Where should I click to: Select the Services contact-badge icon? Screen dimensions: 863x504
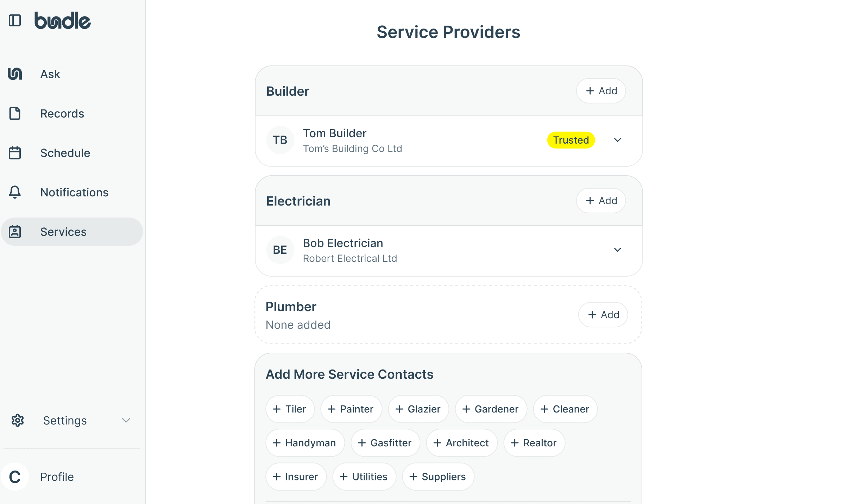click(x=15, y=232)
